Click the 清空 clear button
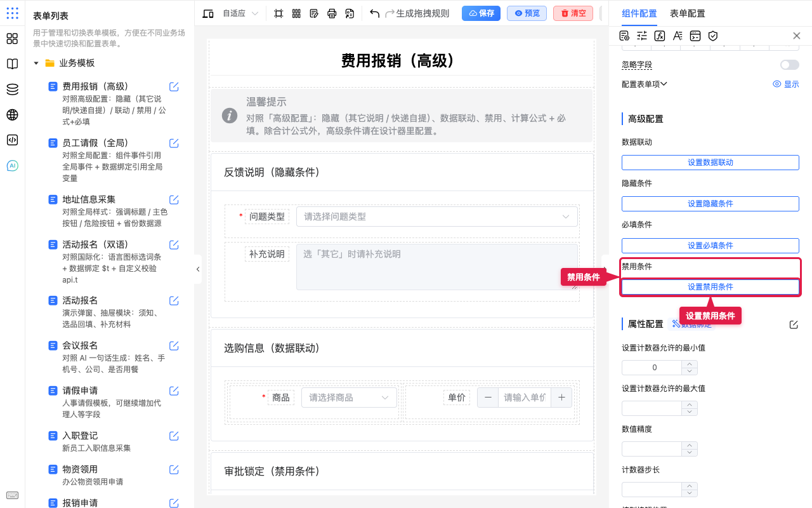 tap(573, 13)
